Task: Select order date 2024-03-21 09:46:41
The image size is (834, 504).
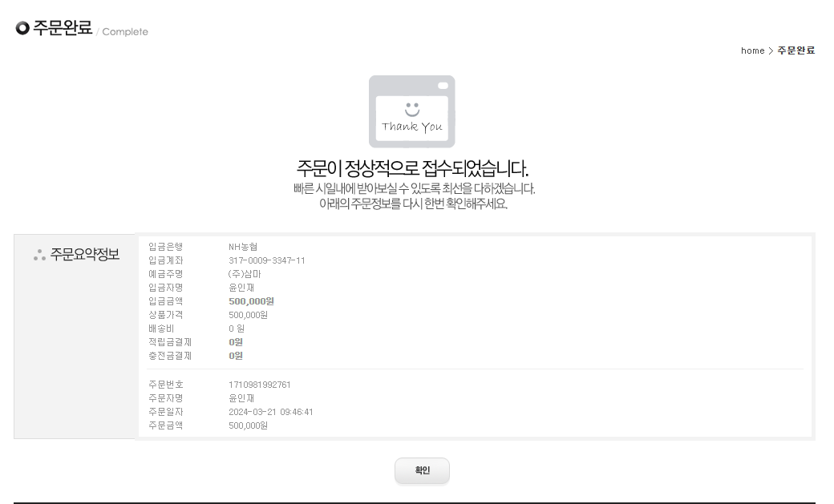Action: [271, 412]
